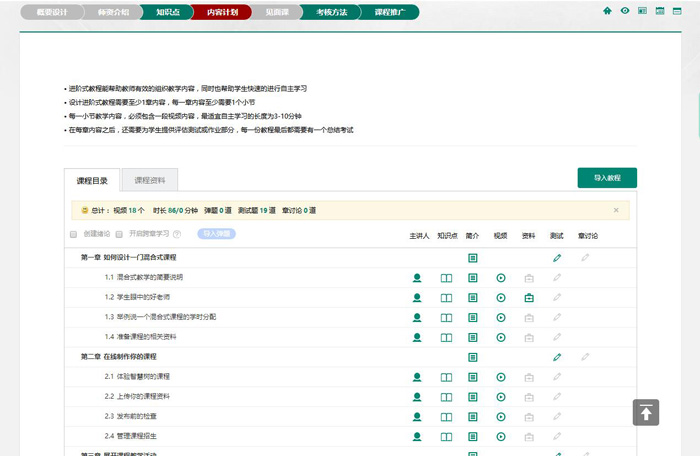Open materials briefcase icon for section 1.2
Viewport: 700px width, 456px height.
[529, 298]
